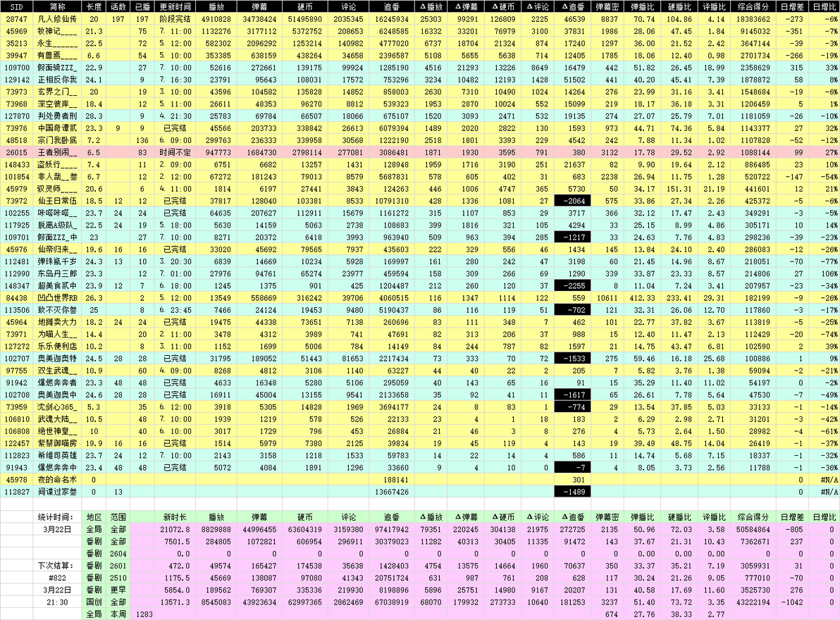This screenshot has width=840, height=620.
Task: Select composite score cell 18383662
Action: click(753, 19)
